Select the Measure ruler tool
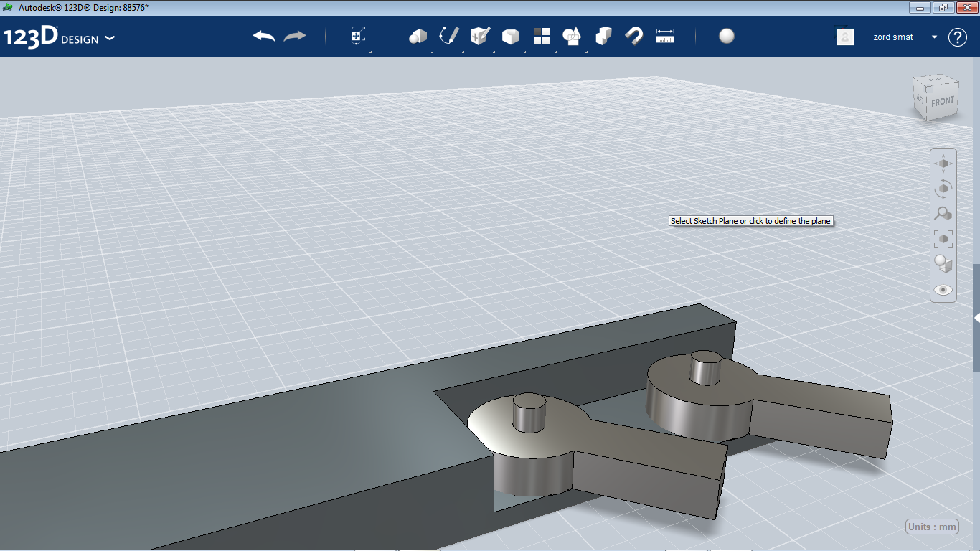980x551 pixels. (665, 36)
